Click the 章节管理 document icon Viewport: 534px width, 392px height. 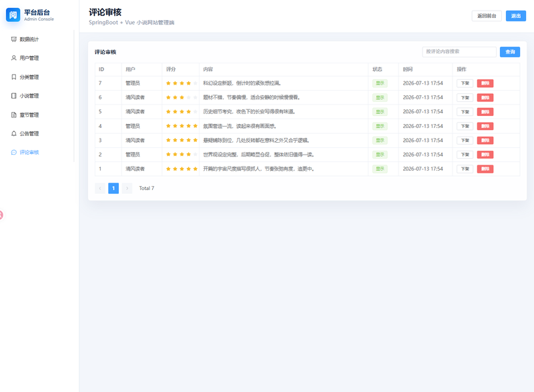point(13,115)
